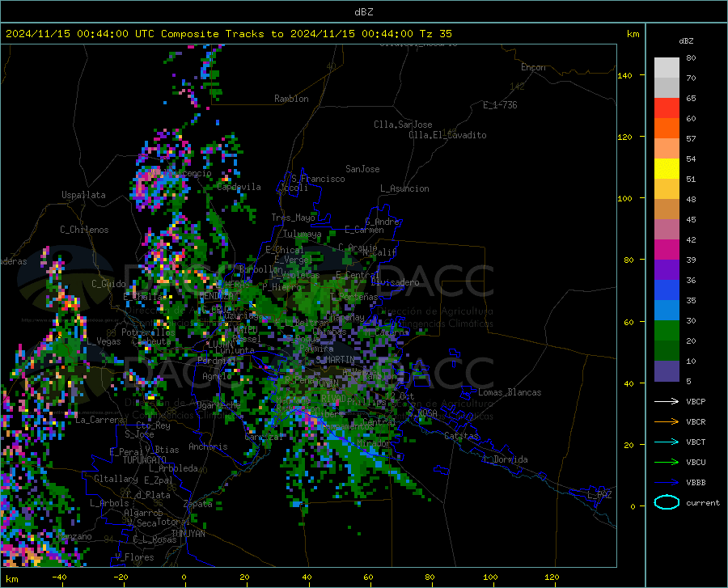728x588 pixels.
Task: Click the 140 tick on vertical axis
Action: (624, 75)
